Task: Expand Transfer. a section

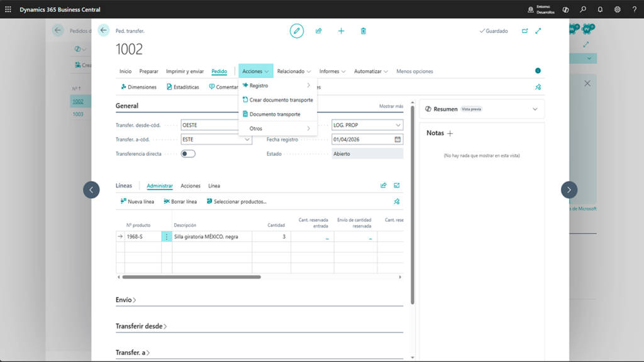Action: click(x=132, y=353)
